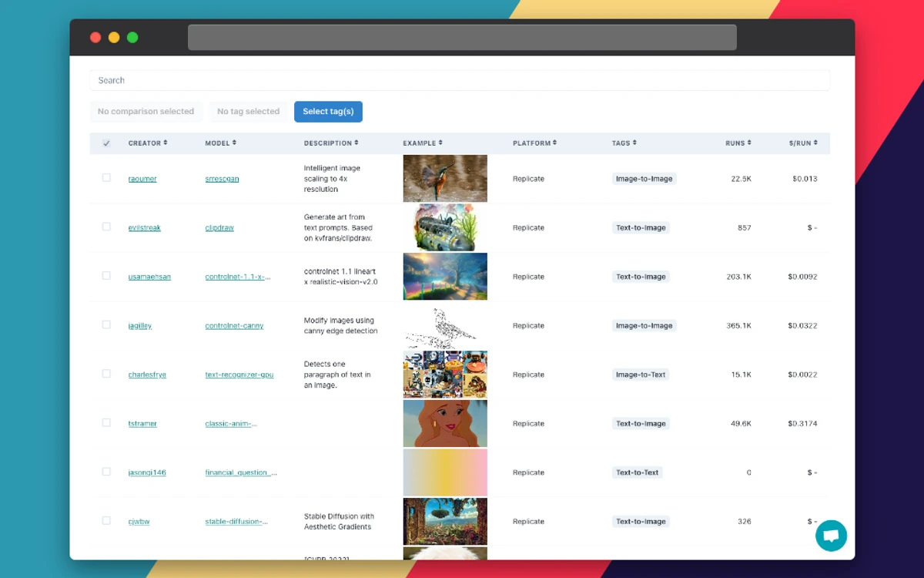This screenshot has width=924, height=578.
Task: Click the kingfisher example thumbnail
Action: pyautogui.click(x=445, y=179)
